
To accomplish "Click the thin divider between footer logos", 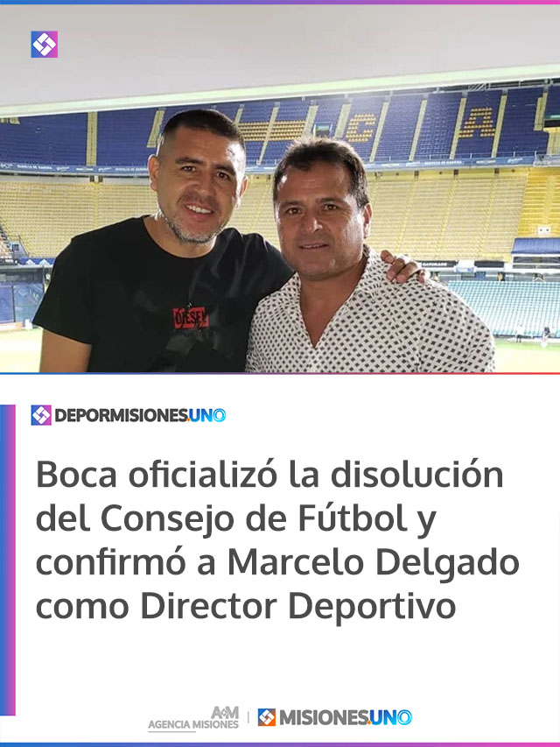I will click(248, 717).
